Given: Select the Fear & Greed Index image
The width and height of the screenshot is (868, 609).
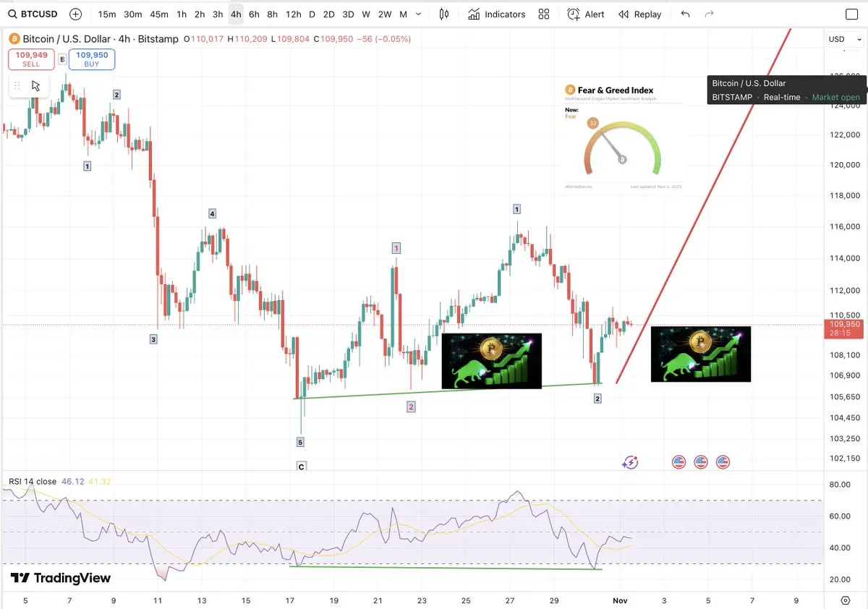Looking at the screenshot, I should tap(623, 137).
